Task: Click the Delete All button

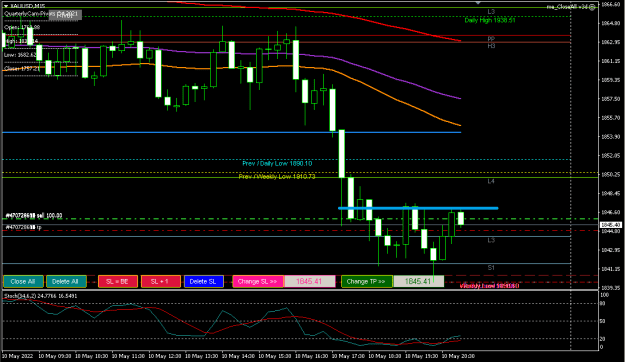Action: coord(66,281)
